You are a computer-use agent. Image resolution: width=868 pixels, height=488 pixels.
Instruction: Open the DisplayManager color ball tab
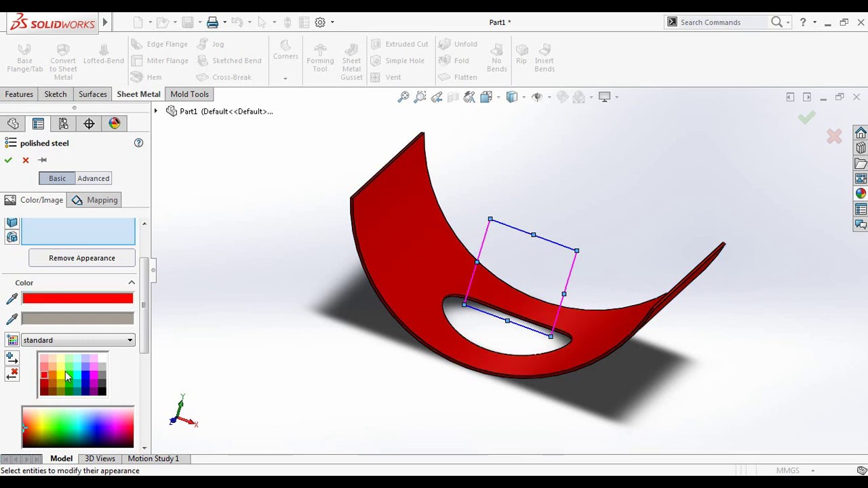(x=115, y=123)
